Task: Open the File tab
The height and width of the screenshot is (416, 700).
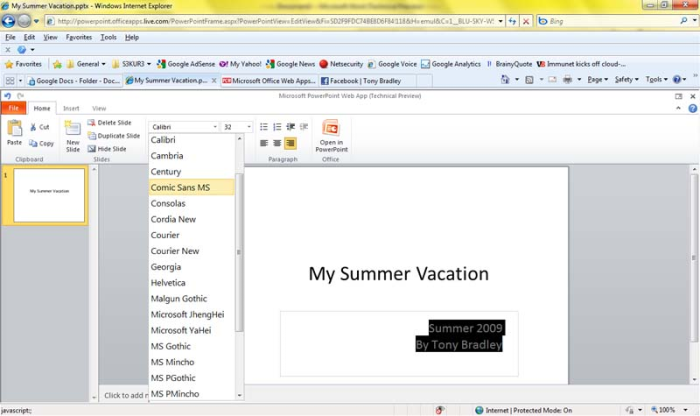Action: 13,108
